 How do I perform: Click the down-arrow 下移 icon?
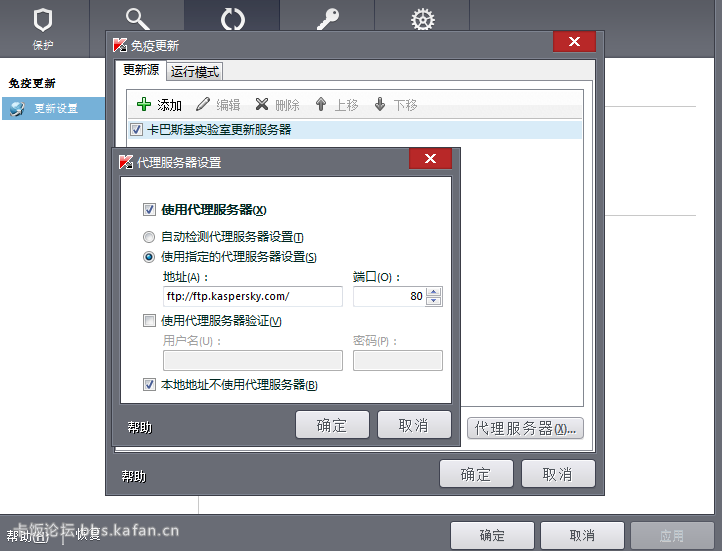click(380, 104)
